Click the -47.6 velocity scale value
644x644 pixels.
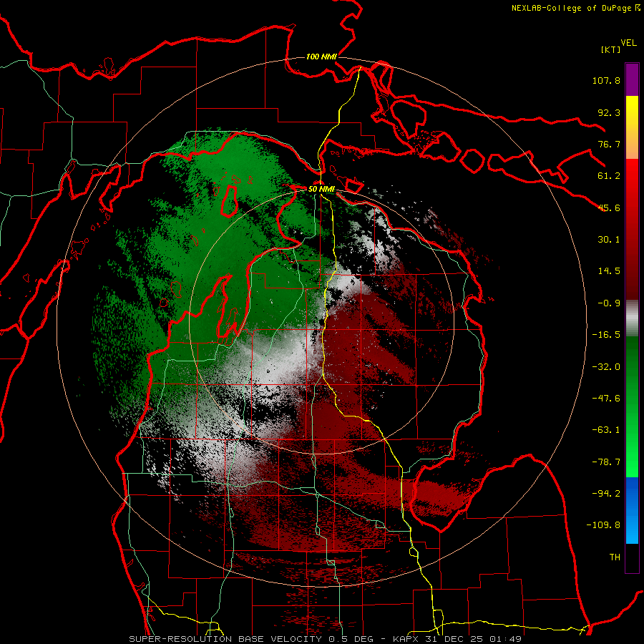point(606,399)
